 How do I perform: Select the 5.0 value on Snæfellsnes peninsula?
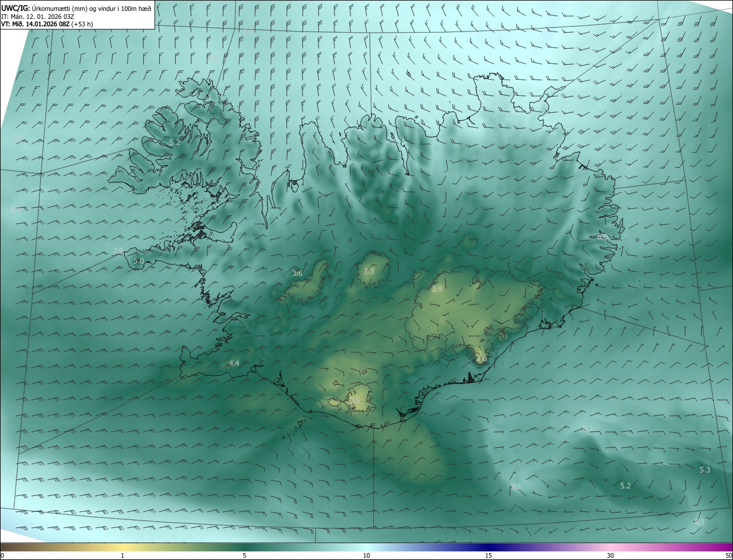[139, 261]
